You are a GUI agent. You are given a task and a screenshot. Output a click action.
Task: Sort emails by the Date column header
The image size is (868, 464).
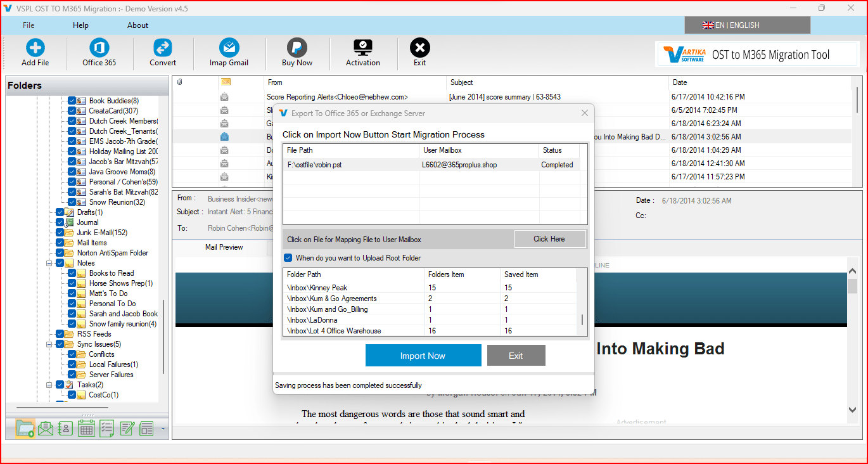(760, 82)
